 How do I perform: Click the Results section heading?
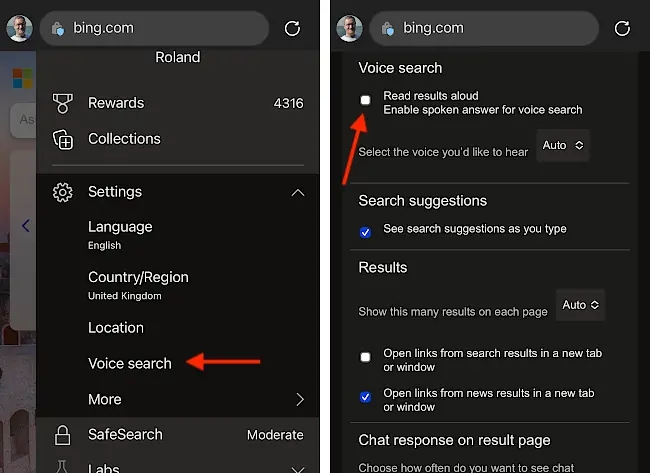point(383,267)
